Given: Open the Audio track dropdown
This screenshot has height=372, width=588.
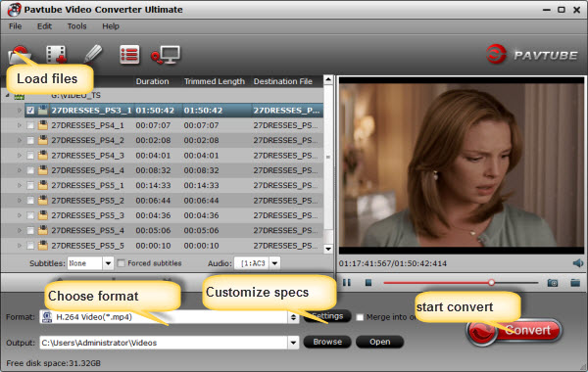Looking at the screenshot, I should [274, 263].
